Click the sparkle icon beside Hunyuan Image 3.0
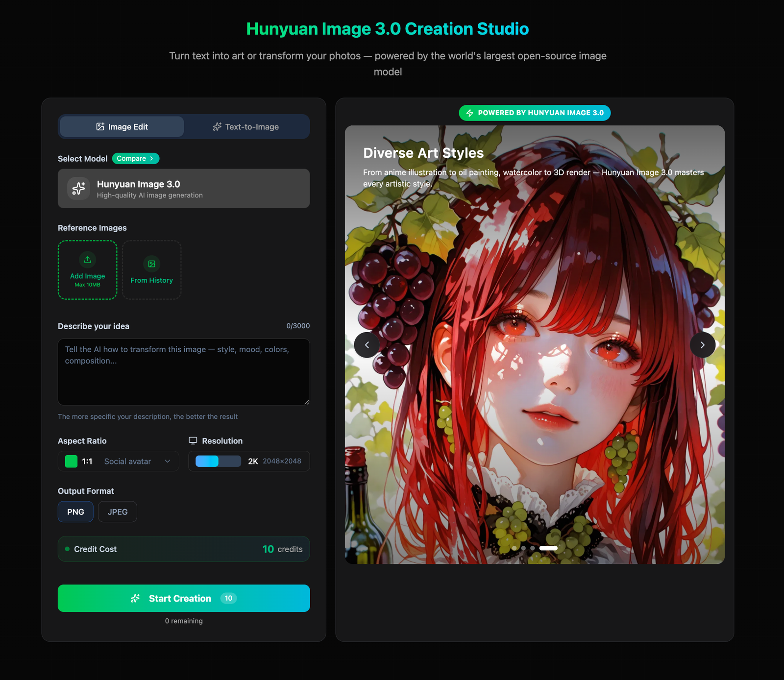784x680 pixels. click(78, 189)
